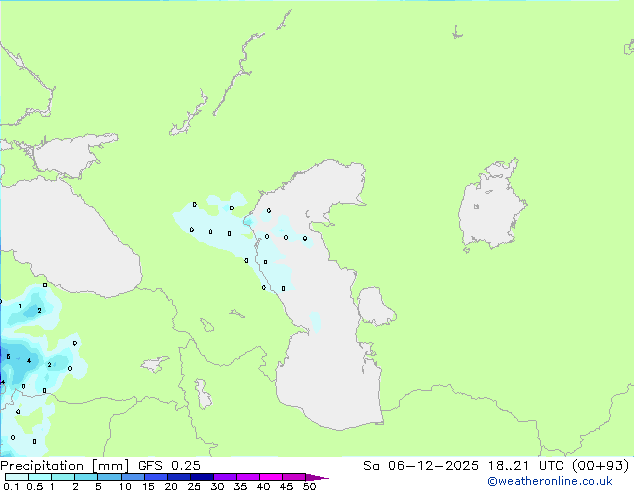
Task: Pick the legend swatch between 40 and 45
Action: (271, 477)
